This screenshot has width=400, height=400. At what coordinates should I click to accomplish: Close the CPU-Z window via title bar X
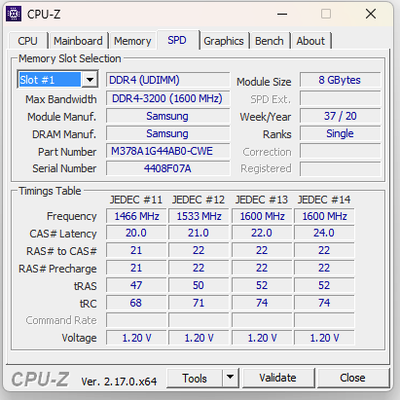pyautogui.click(x=371, y=14)
